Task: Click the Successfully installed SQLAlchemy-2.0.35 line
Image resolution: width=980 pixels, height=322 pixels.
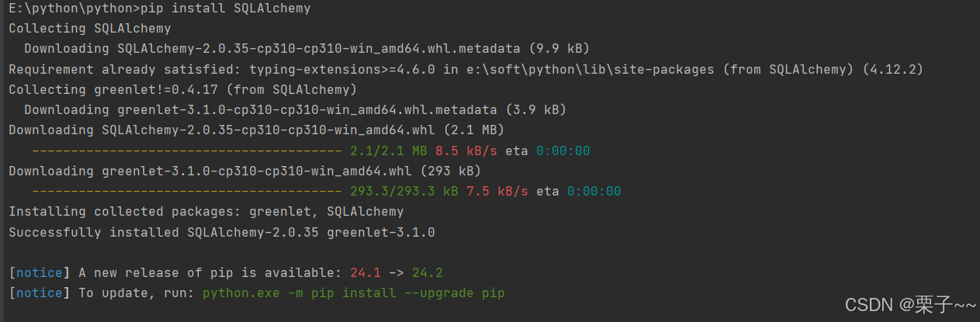Action: pyautogui.click(x=222, y=231)
